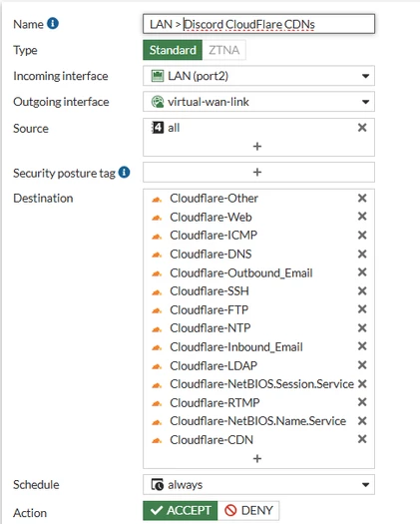Set the action to ACCEPT
This screenshot has height=524, width=420.
tap(181, 510)
